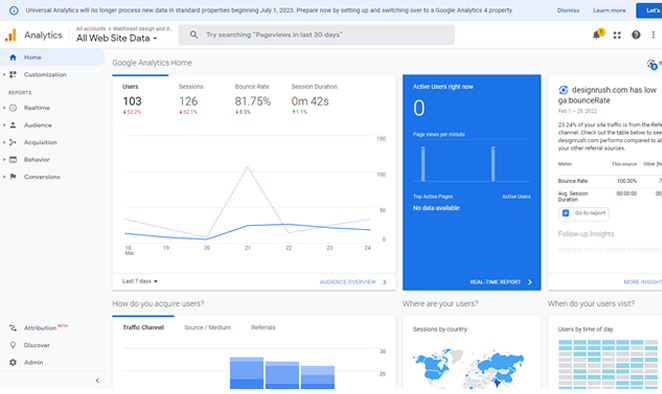Click the Go to report button
Viewport: 662px width, 394px height.
click(584, 213)
